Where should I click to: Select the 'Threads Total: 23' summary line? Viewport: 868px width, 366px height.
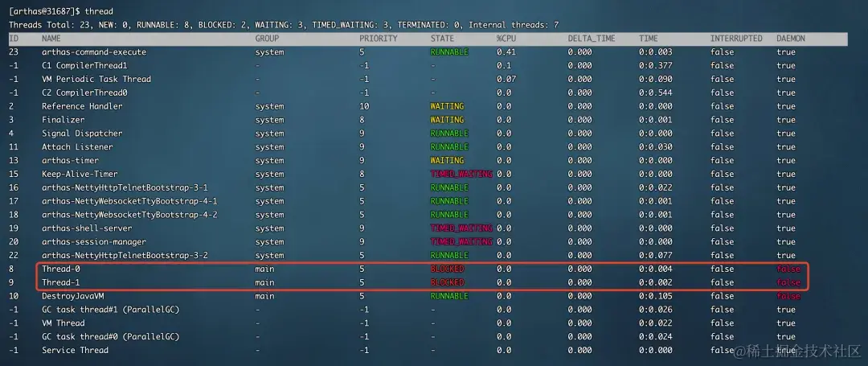pos(284,25)
